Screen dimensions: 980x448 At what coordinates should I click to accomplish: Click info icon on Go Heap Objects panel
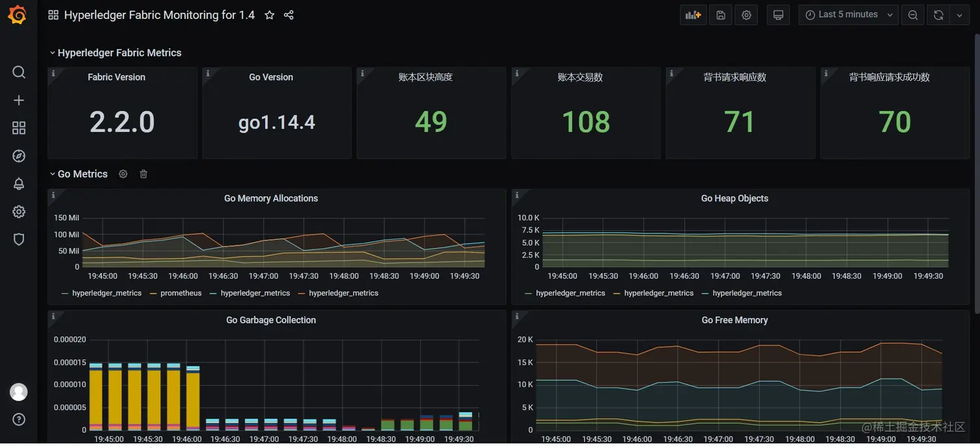coord(517,195)
